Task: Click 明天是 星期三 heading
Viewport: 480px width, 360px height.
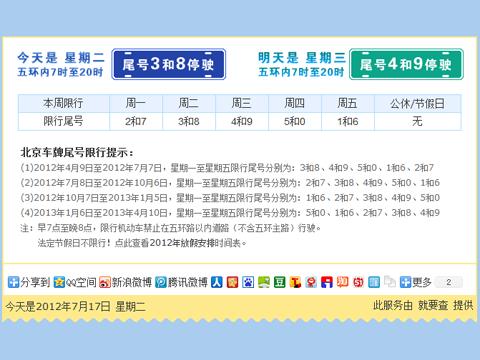Action: [302, 58]
